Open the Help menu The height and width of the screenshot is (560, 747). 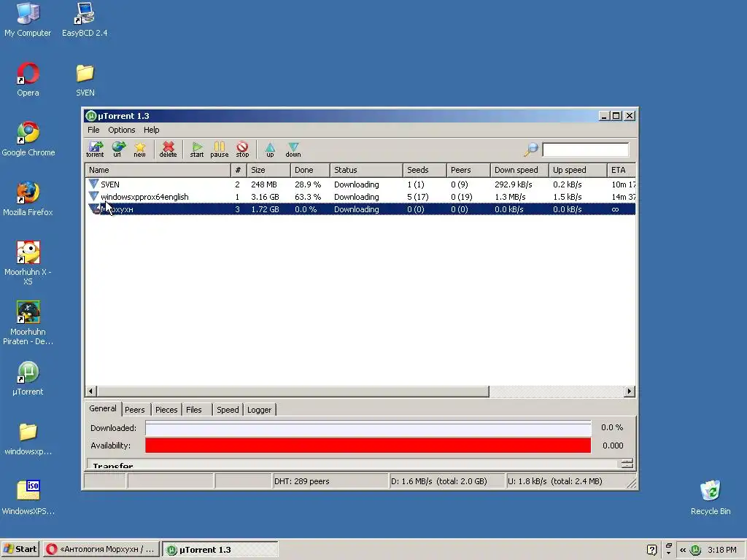[152, 130]
